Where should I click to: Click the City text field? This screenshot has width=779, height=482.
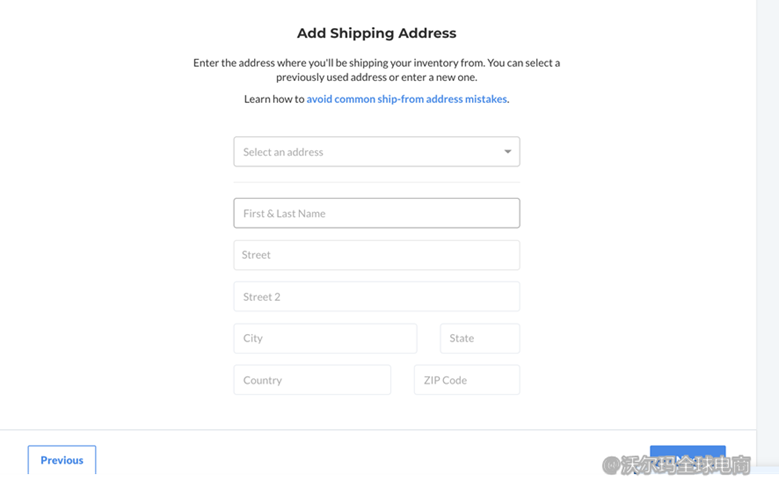tap(325, 338)
